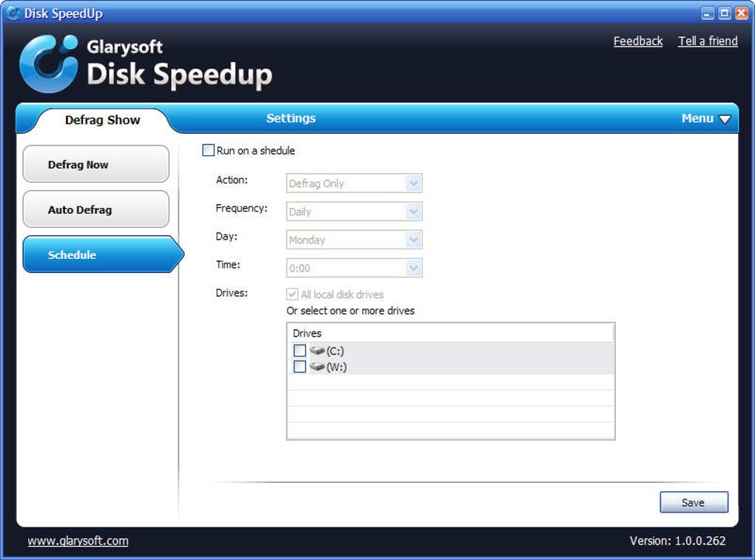Click the W: drive disk icon

click(317, 367)
